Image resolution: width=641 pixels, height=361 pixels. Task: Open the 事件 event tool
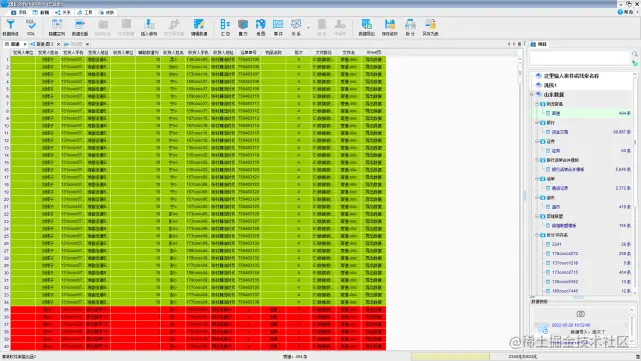click(278, 27)
